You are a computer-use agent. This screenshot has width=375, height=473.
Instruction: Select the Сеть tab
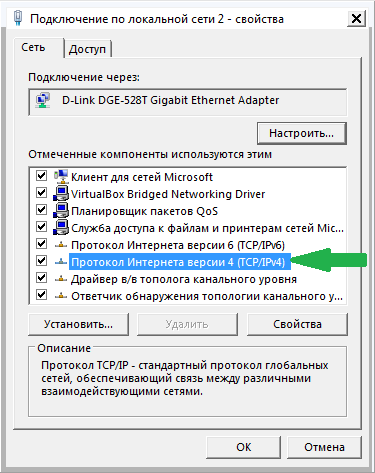33,47
